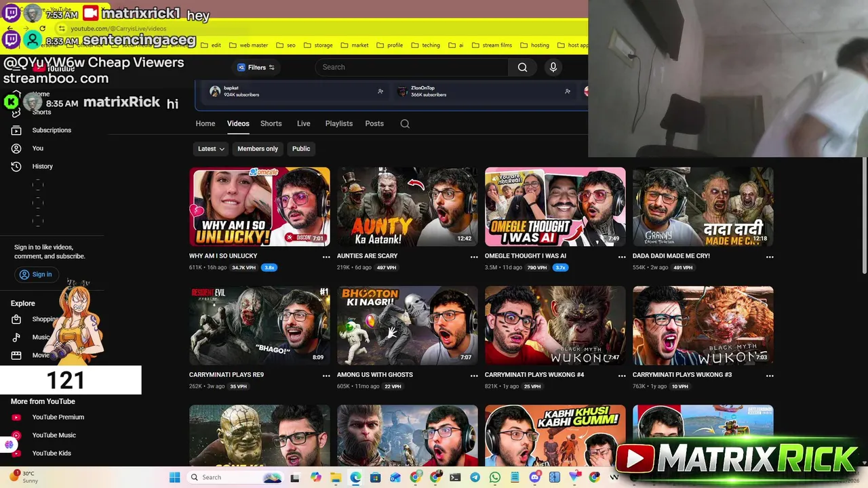
Task: Open more options for WHY AM I SO UNLUCKY
Action: click(x=326, y=257)
